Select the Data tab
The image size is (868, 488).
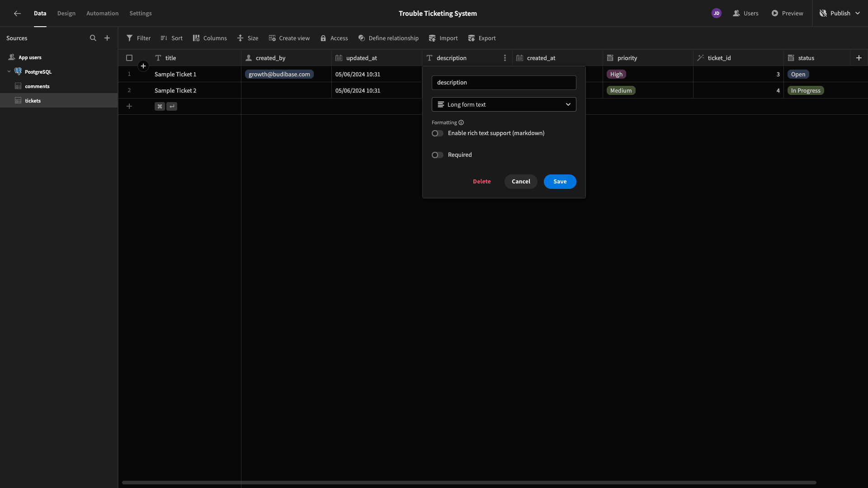tap(40, 14)
